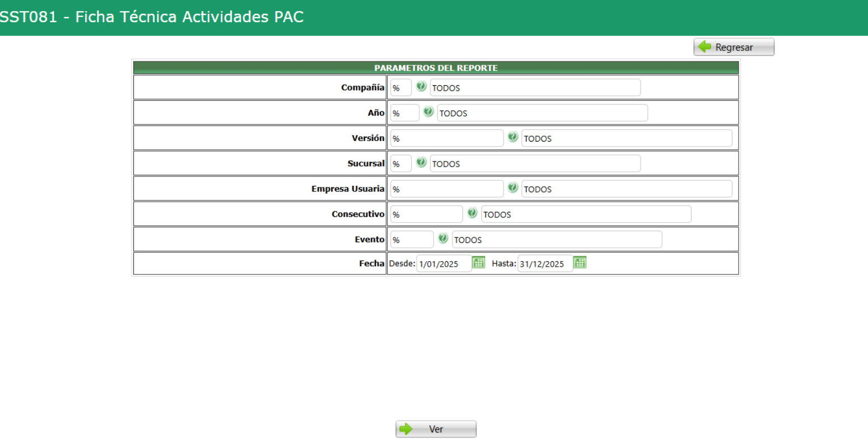
Task: Open the Año lookup help icon
Action: pyautogui.click(x=428, y=112)
